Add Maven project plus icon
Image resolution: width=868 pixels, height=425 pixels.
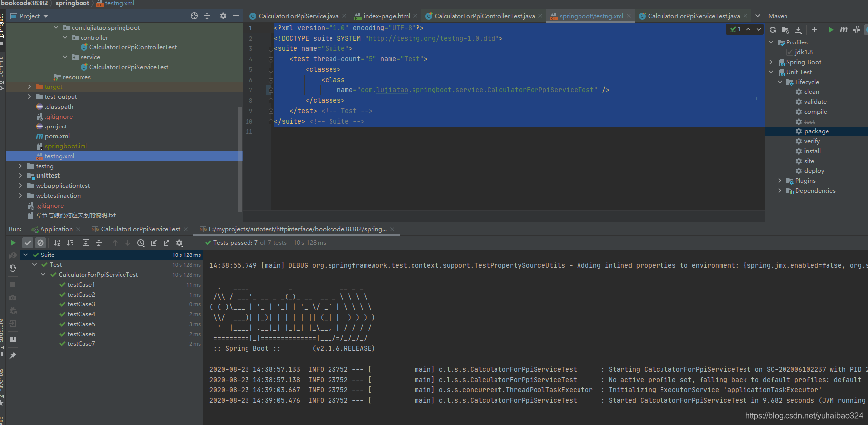(815, 30)
